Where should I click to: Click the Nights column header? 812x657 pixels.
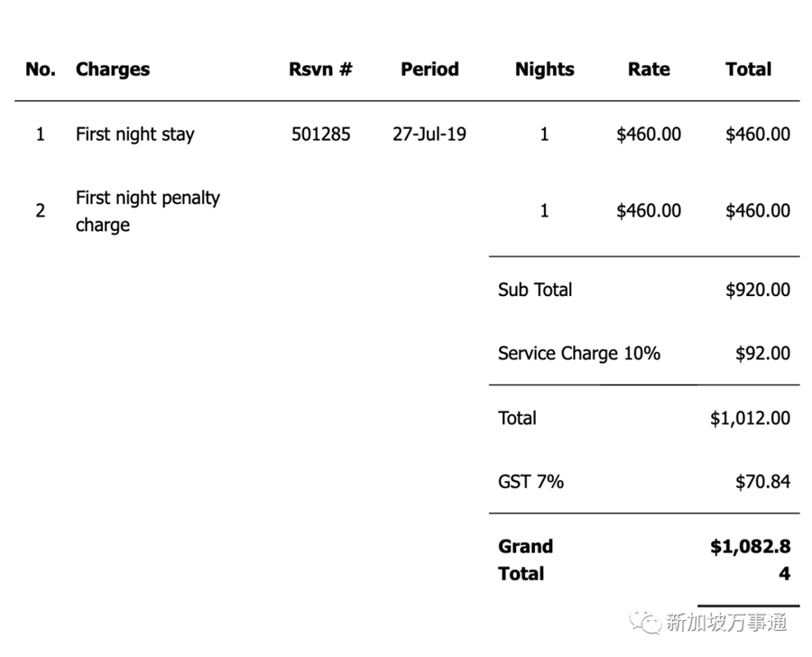(544, 69)
